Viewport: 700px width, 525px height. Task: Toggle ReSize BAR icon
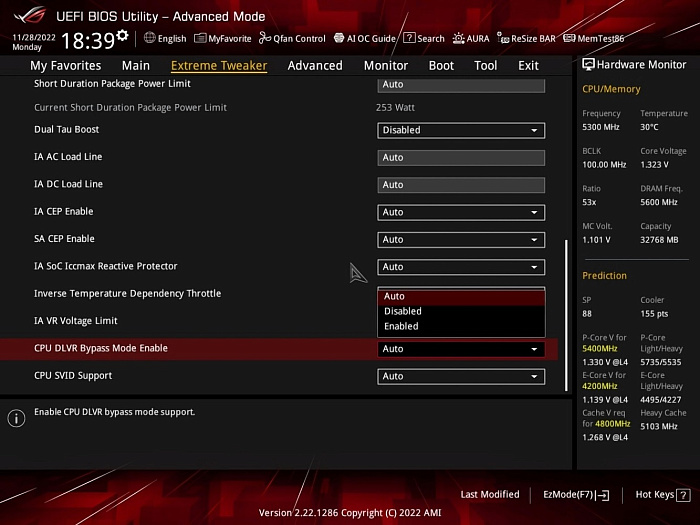(503, 38)
